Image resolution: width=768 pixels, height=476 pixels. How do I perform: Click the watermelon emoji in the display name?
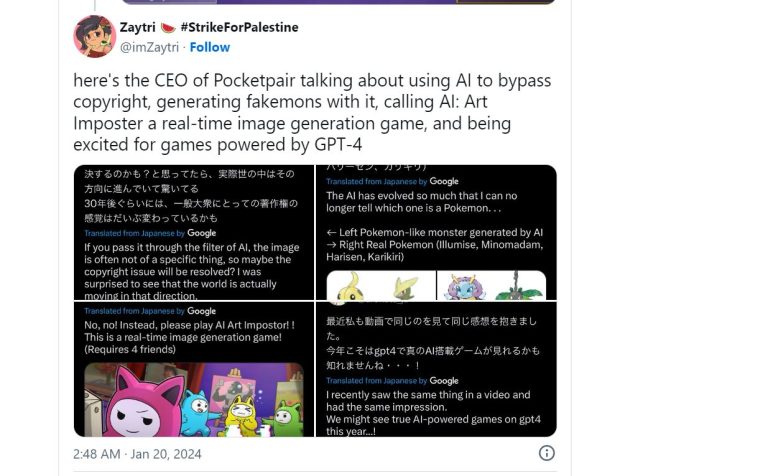(168, 27)
